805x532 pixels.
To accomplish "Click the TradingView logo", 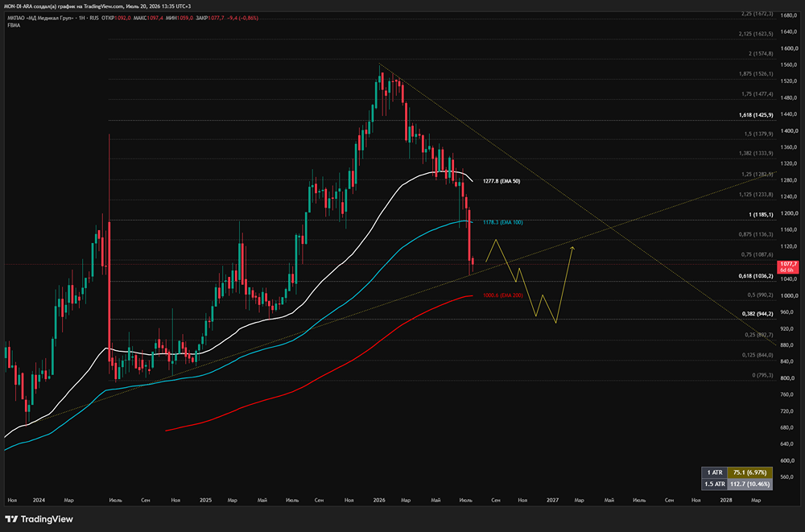I will (x=39, y=519).
